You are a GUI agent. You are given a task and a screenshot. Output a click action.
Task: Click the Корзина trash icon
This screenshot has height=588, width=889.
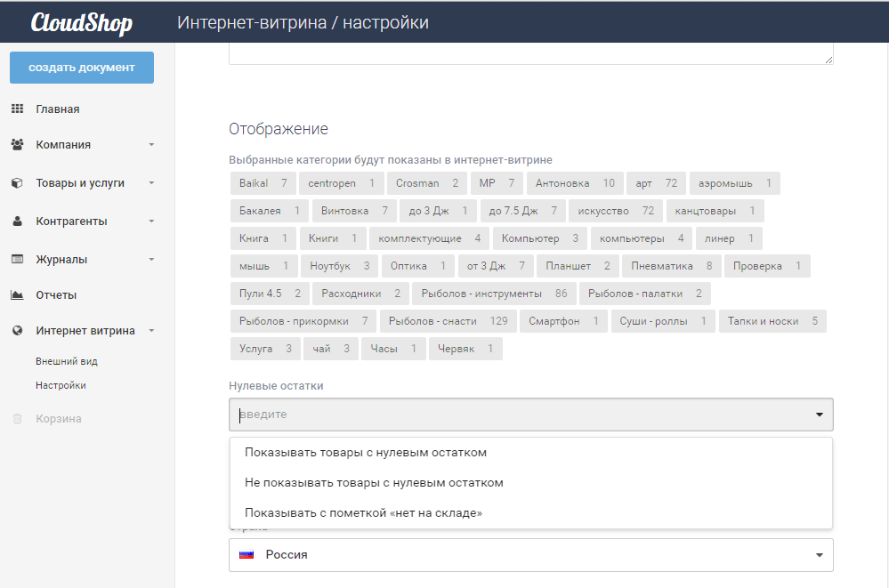coord(18,418)
